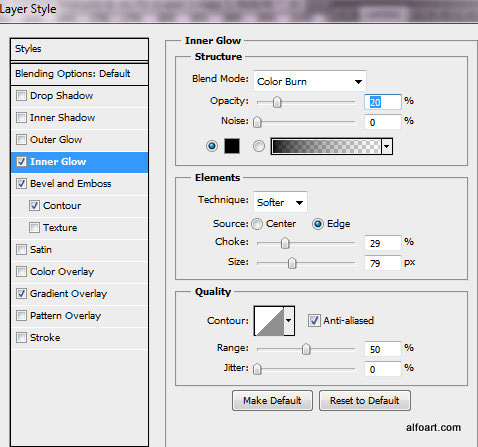Click the Jitter slider handle

[257, 369]
